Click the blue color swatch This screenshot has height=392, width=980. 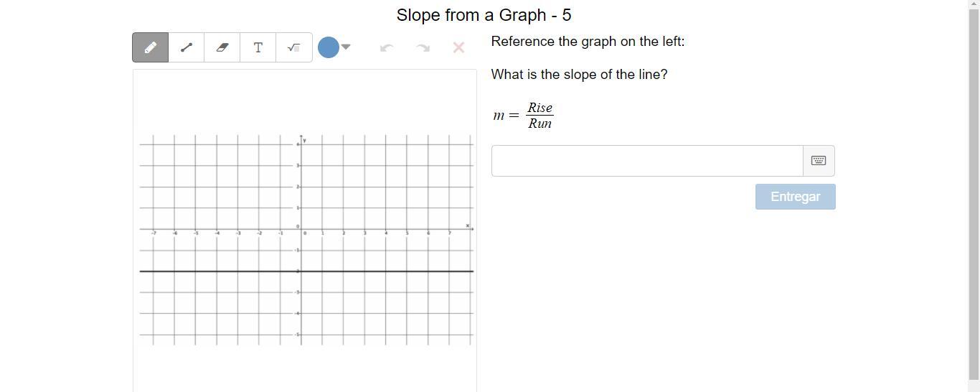[329, 47]
